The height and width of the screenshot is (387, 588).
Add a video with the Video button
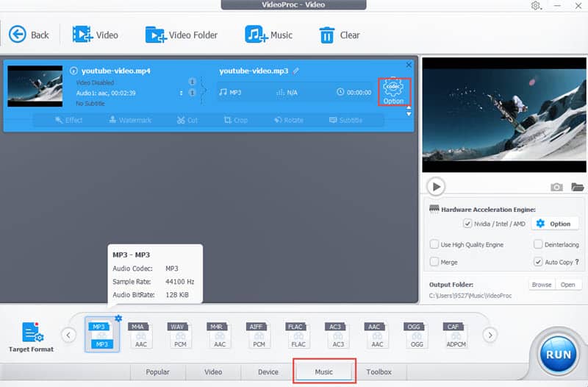(96, 35)
